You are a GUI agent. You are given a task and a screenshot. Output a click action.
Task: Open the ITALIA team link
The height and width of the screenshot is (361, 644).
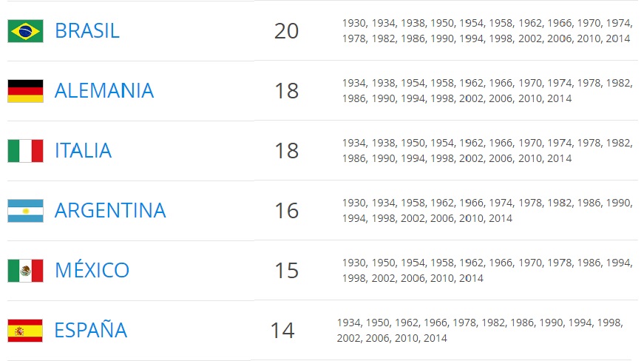83,151
